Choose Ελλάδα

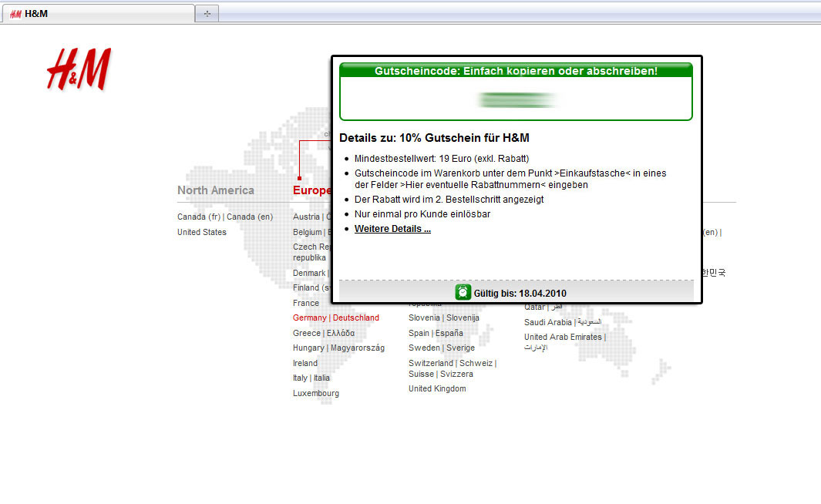click(341, 333)
